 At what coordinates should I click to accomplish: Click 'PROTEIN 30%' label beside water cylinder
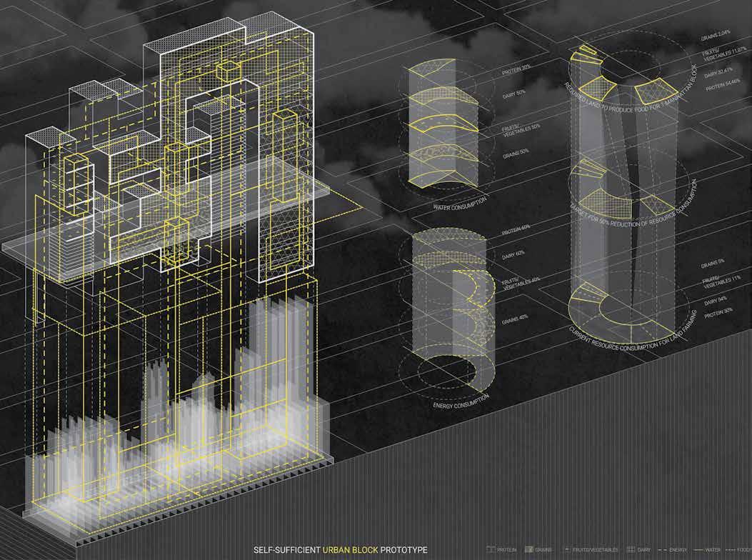(516, 70)
